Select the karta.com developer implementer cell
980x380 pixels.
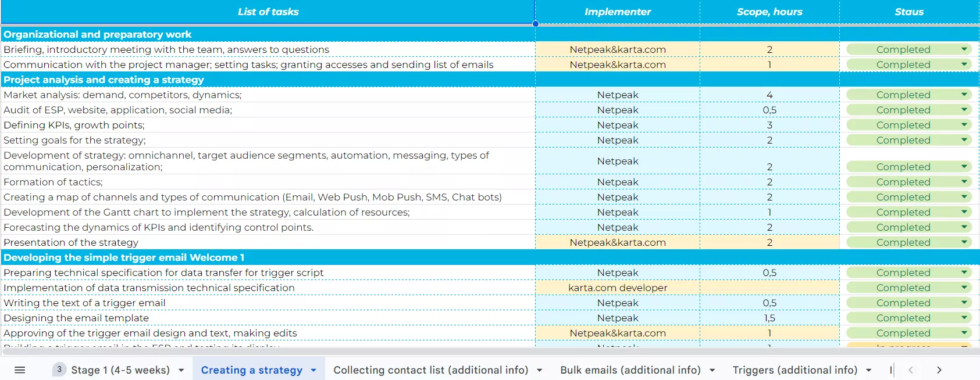(x=618, y=288)
